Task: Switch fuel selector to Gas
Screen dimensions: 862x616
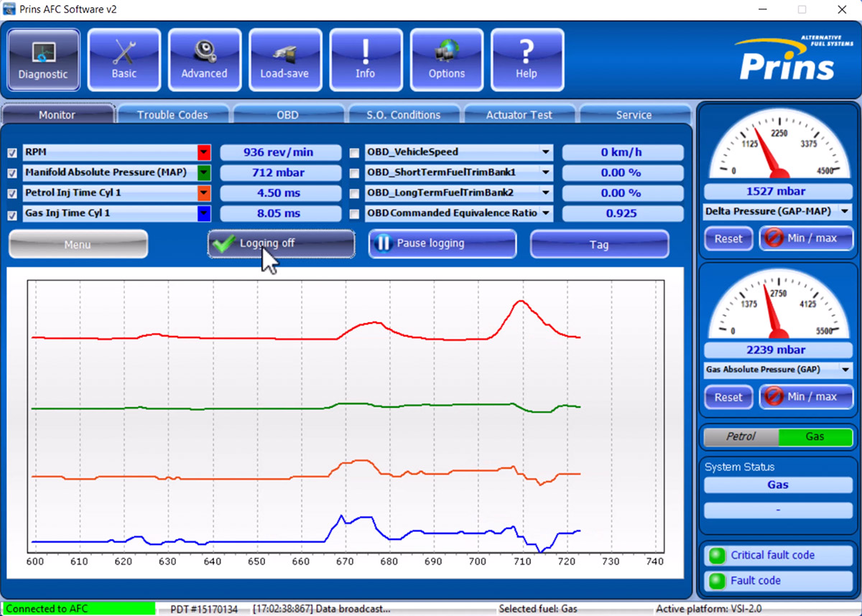Action: (815, 437)
